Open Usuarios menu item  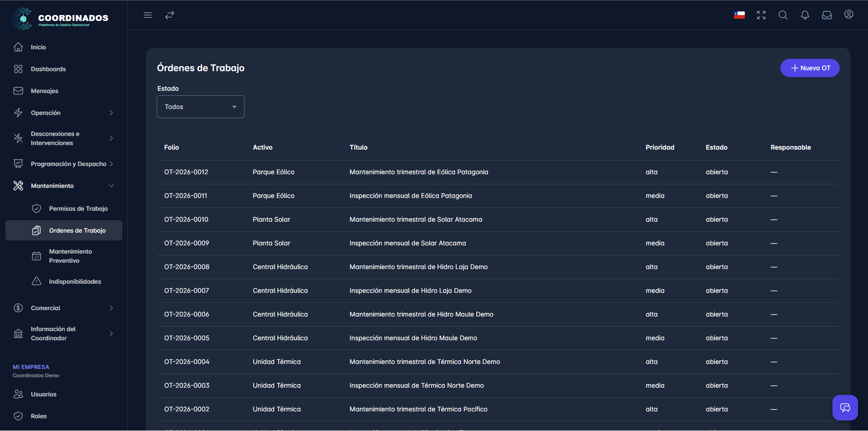tap(64, 394)
